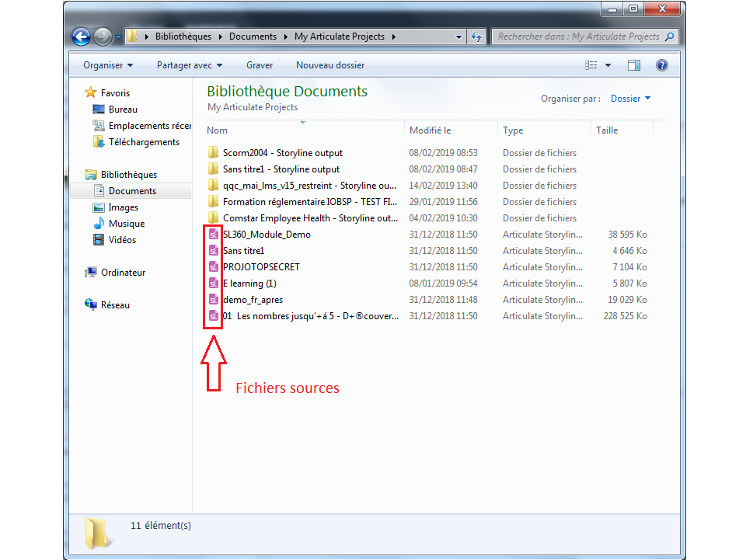Select the file name demo_fr_apres
This screenshot has height=560, width=746.
(253, 300)
